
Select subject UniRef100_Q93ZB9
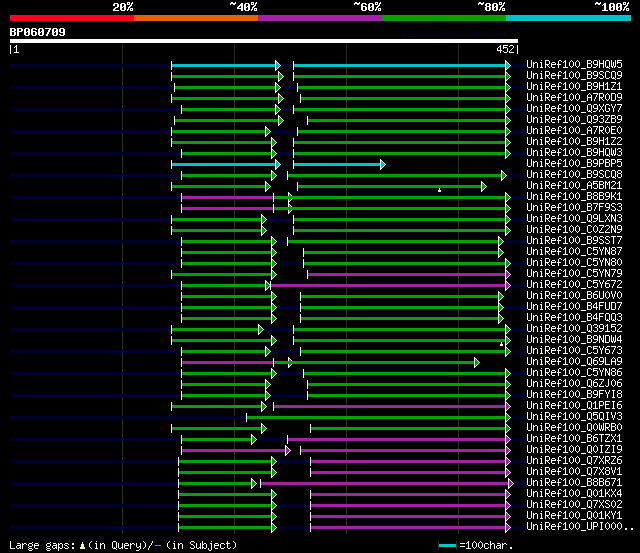pyautogui.click(x=574, y=119)
